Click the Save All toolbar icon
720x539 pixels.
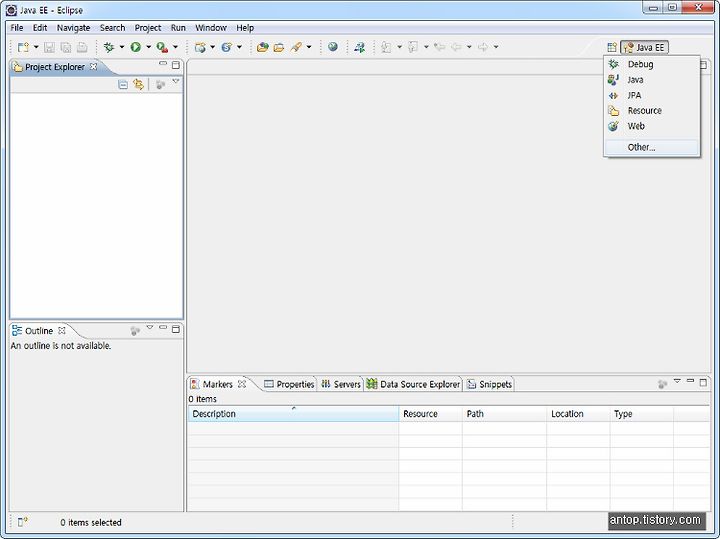pyautogui.click(x=66, y=47)
